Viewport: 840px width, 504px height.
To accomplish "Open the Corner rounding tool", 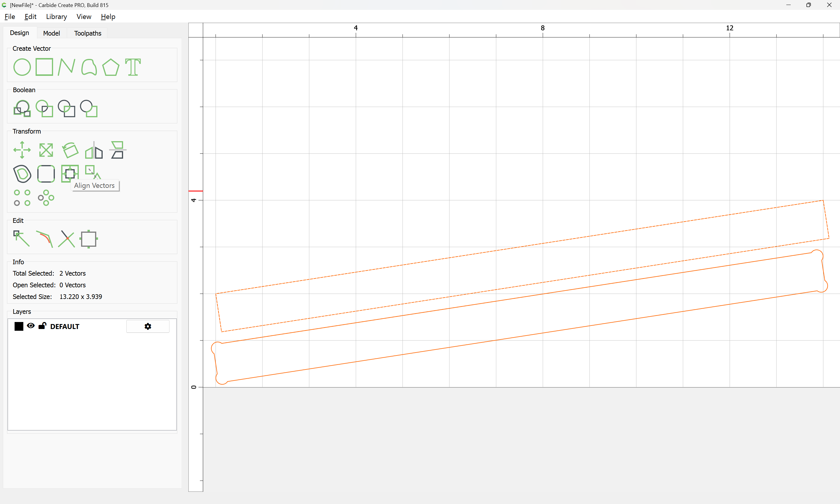I will click(46, 174).
